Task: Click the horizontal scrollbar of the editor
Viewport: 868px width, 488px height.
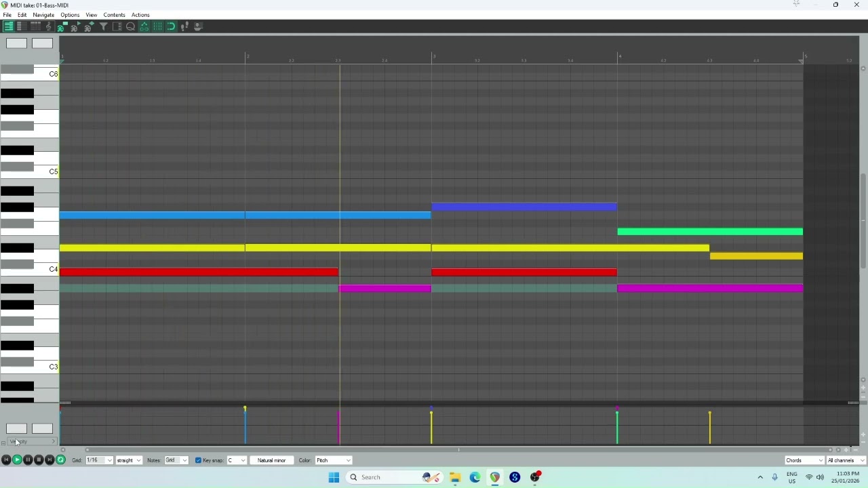Action: click(458, 450)
